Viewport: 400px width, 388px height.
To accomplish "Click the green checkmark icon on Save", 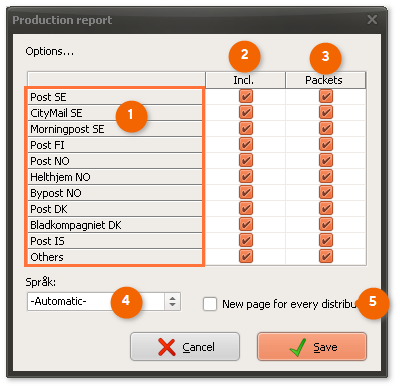I will (298, 347).
